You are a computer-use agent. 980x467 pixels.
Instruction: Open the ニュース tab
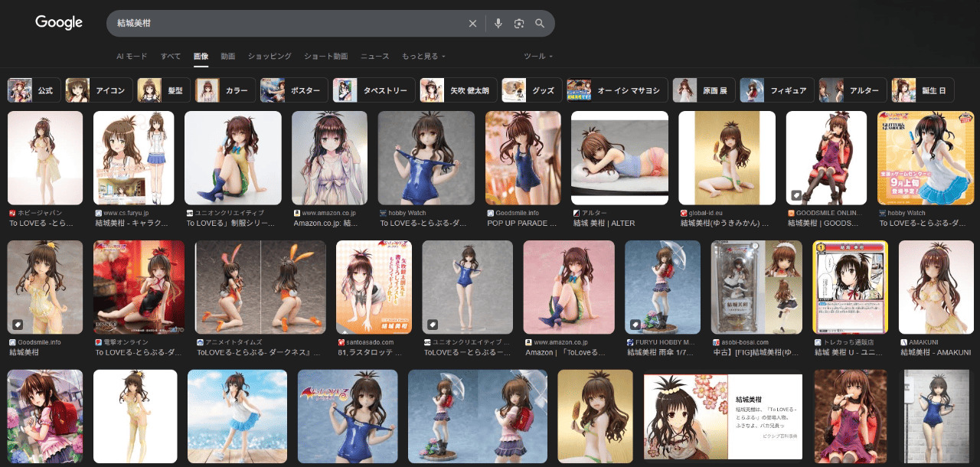pyautogui.click(x=374, y=57)
